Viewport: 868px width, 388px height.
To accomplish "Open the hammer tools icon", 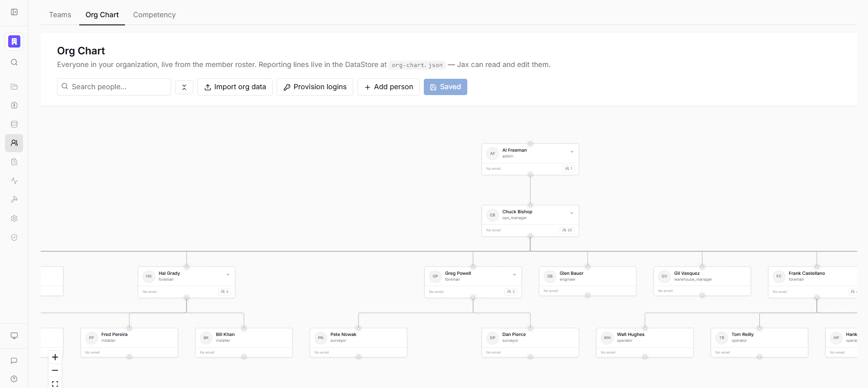I will (x=14, y=200).
